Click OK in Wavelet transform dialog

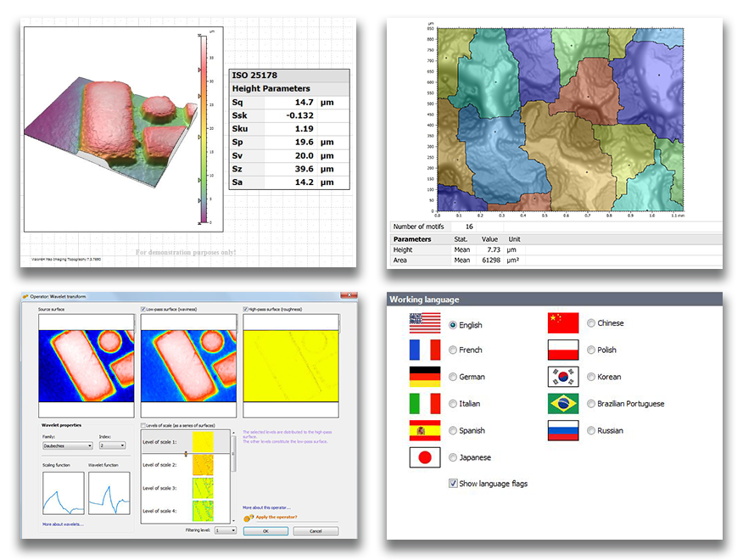coord(265,531)
